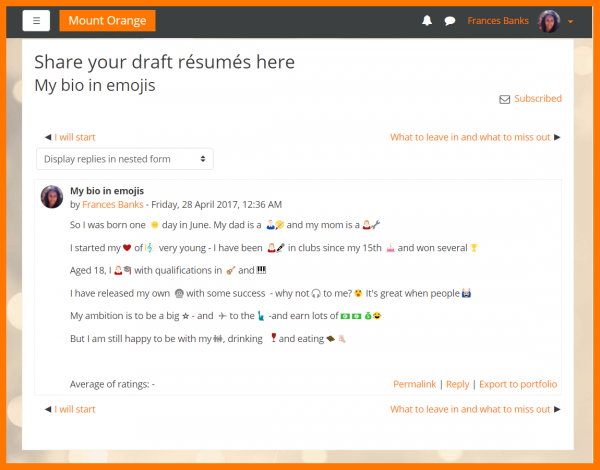Open Frances Banks profile link in header
600x470 pixels.
tap(498, 21)
